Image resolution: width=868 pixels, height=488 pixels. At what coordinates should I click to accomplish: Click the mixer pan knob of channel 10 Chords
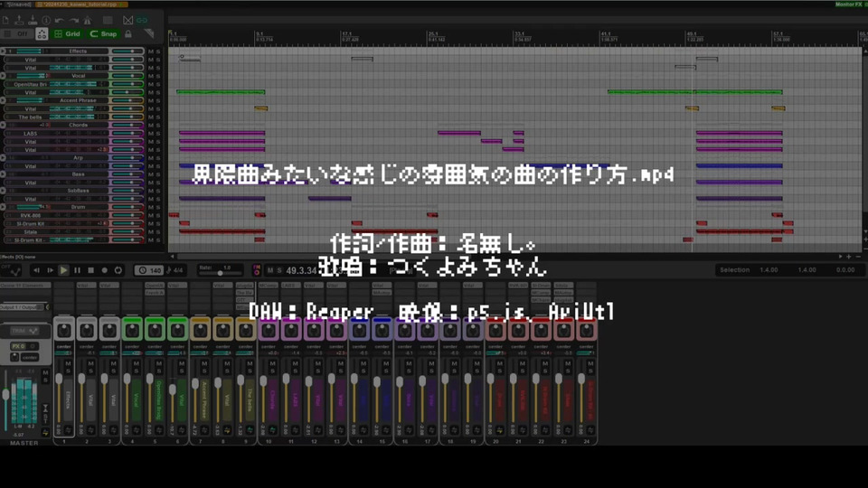(269, 331)
